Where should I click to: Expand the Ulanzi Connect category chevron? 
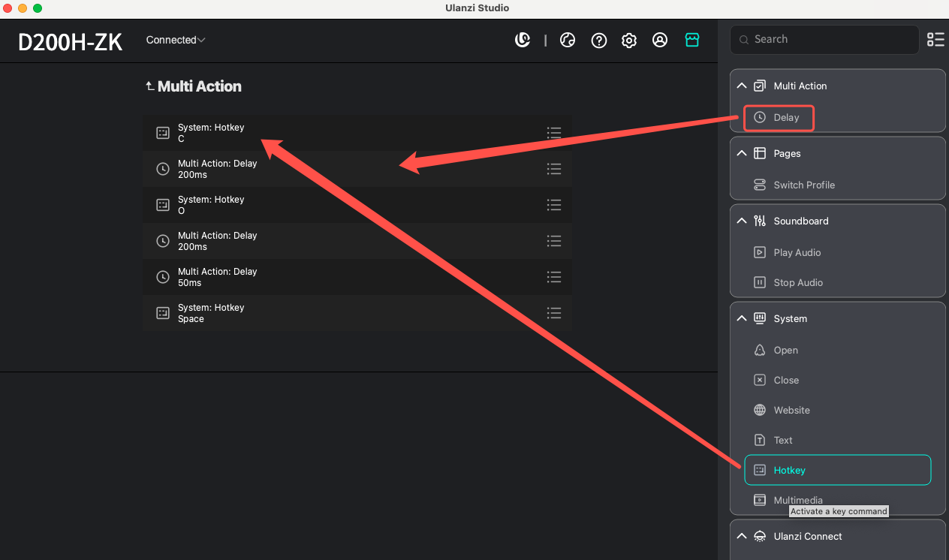click(742, 537)
